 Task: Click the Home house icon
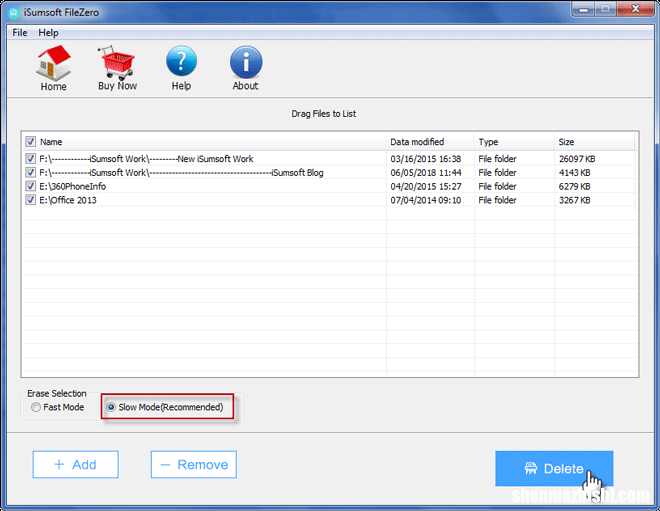click(x=53, y=63)
